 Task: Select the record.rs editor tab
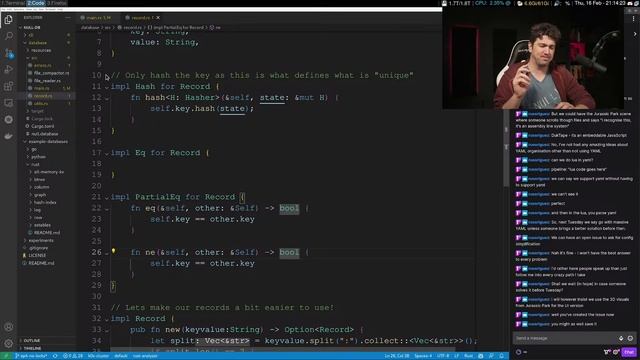[141, 18]
